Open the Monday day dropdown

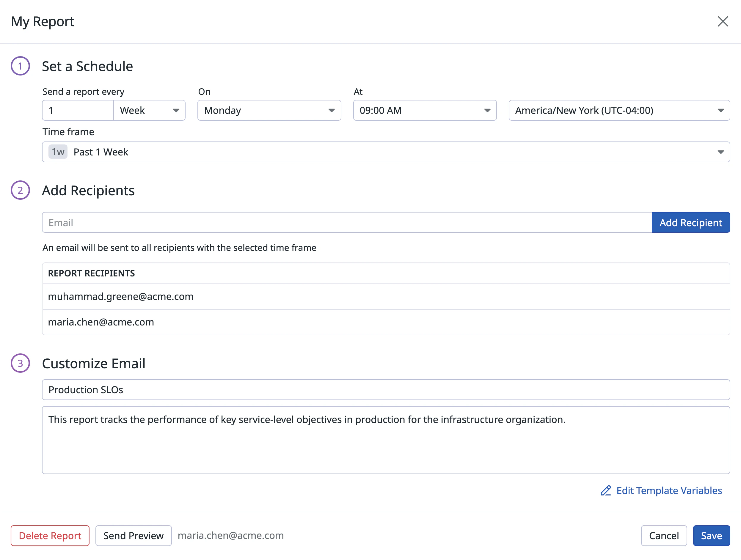pos(269,110)
